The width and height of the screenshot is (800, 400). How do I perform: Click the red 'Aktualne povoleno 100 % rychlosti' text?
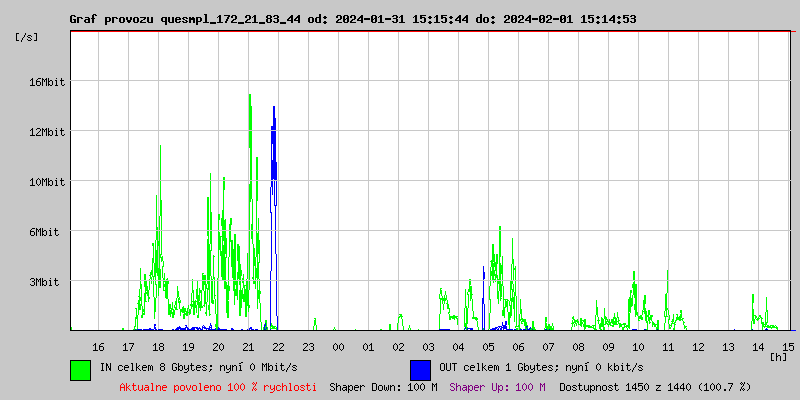point(218,387)
